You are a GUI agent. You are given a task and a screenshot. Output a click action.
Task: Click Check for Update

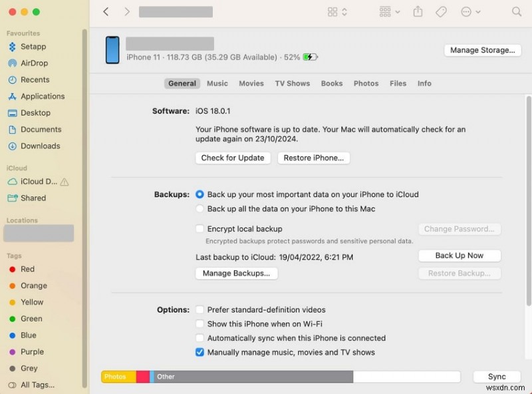point(233,158)
